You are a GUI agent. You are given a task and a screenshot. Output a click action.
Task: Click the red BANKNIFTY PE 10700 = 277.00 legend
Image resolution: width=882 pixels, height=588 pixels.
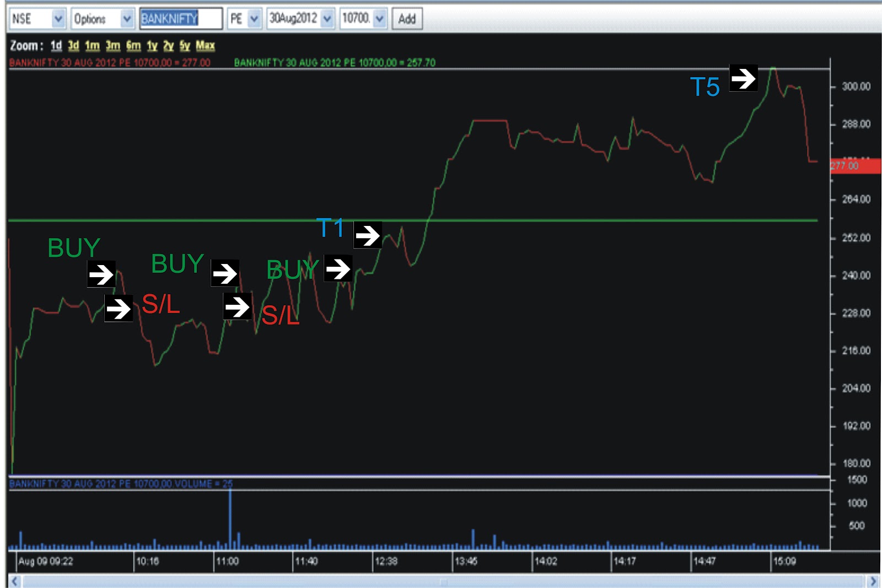[110, 63]
